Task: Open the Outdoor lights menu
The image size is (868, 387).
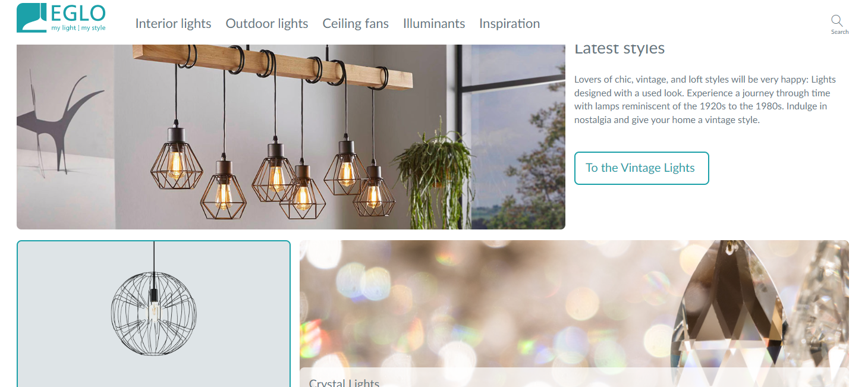Action: point(267,24)
